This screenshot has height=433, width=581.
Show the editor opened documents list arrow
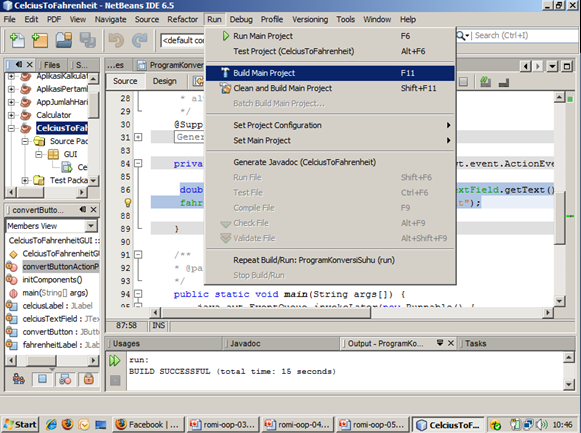(x=552, y=66)
